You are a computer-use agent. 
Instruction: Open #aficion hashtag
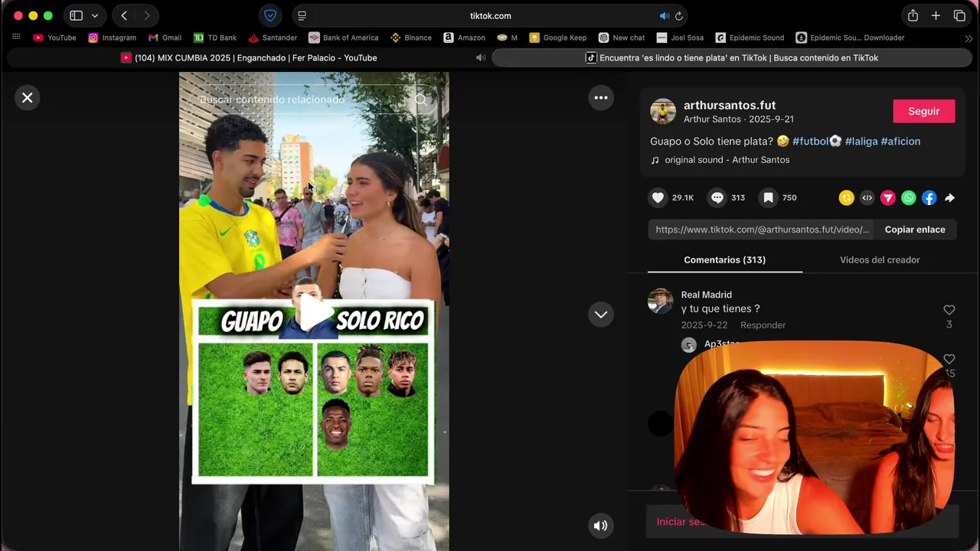tap(900, 141)
